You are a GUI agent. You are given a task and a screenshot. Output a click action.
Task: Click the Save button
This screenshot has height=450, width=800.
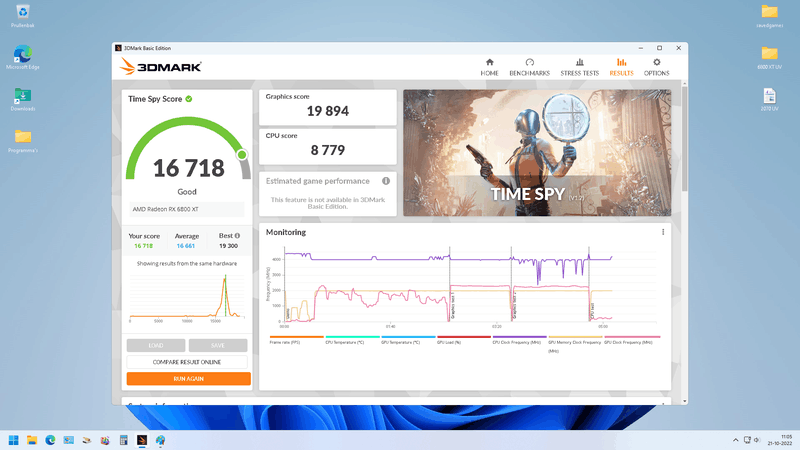(x=218, y=345)
